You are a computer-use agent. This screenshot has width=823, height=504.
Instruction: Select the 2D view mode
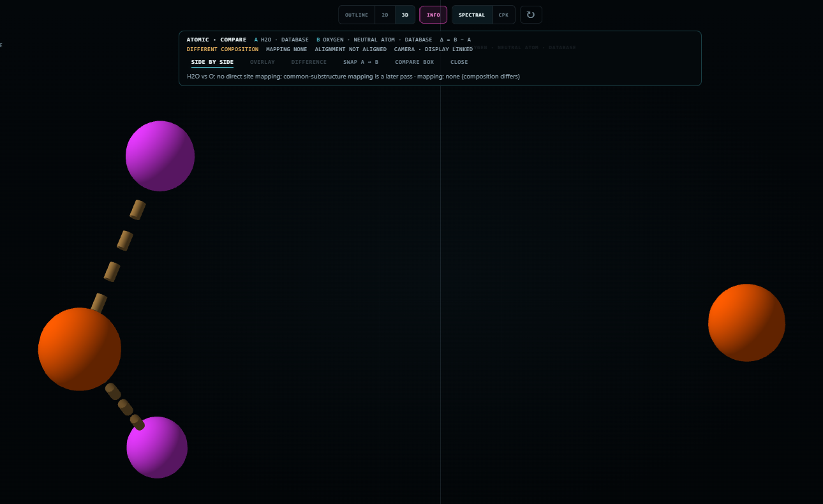click(385, 15)
